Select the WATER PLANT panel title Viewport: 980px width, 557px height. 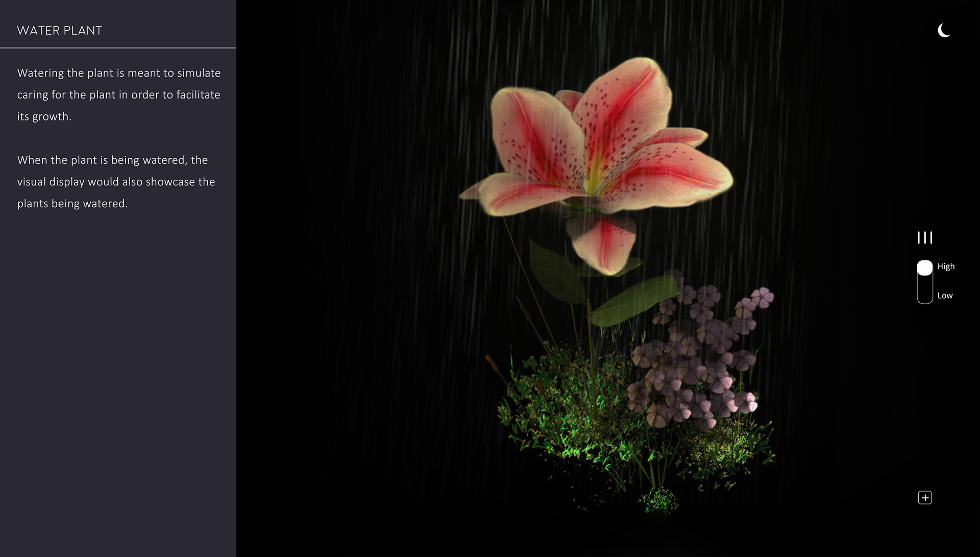pos(60,31)
